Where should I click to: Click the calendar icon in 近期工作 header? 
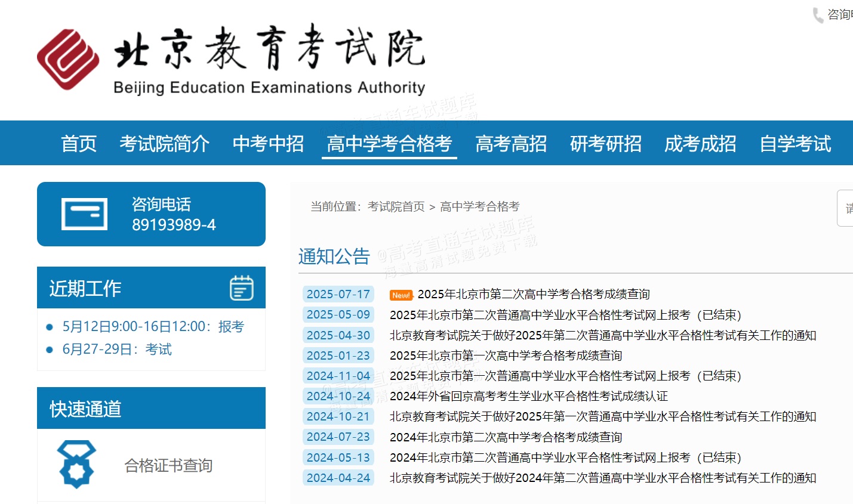point(241,288)
